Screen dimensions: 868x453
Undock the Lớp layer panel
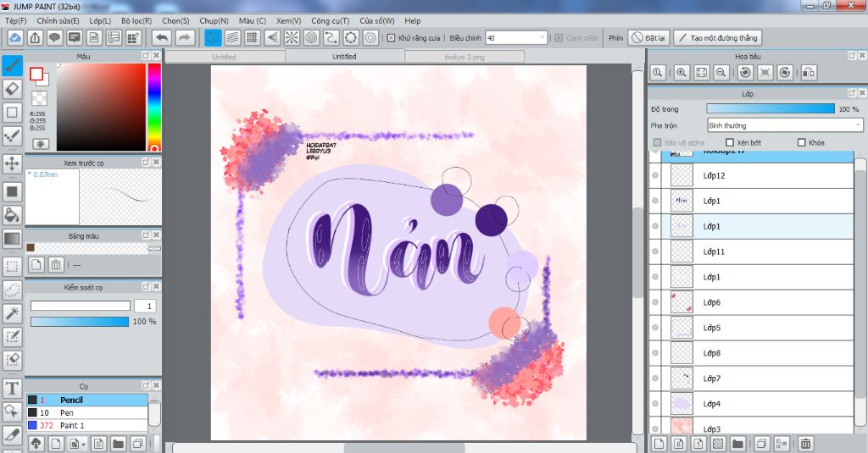point(852,93)
